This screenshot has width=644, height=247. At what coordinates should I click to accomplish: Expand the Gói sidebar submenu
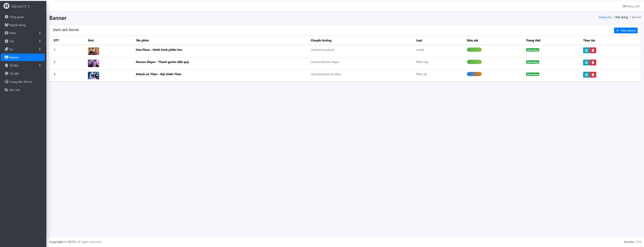[x=40, y=41]
